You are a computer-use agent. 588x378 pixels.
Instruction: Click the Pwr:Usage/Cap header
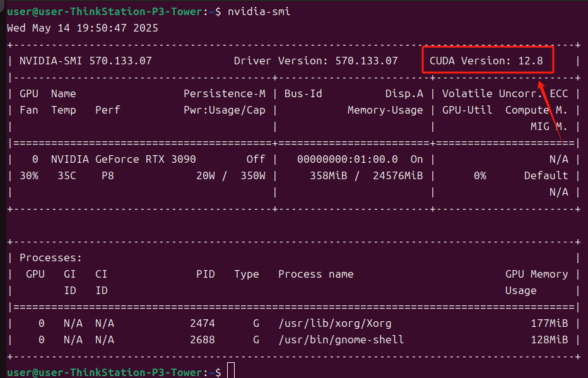click(224, 110)
